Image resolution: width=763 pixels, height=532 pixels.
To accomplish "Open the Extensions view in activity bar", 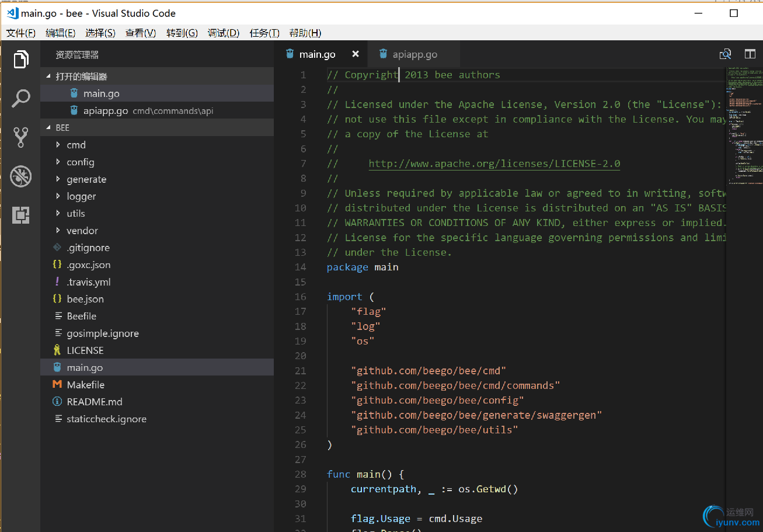I will click(20, 215).
